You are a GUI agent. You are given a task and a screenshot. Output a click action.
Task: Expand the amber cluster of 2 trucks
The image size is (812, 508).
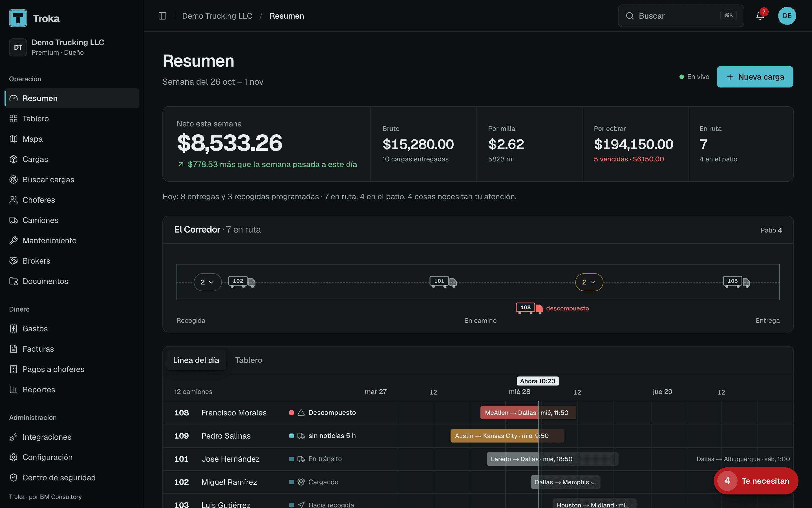pos(589,282)
